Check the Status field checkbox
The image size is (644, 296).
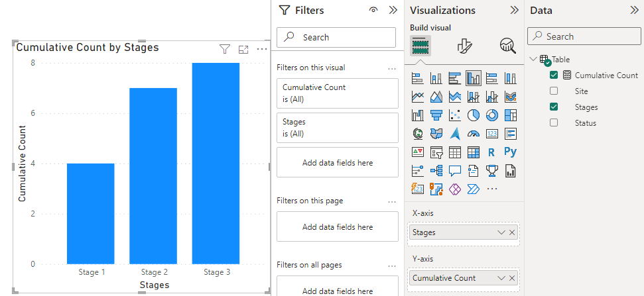point(554,123)
